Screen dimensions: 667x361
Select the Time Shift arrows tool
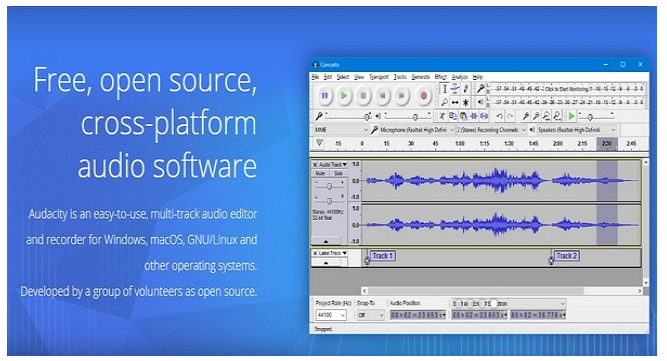(455, 102)
